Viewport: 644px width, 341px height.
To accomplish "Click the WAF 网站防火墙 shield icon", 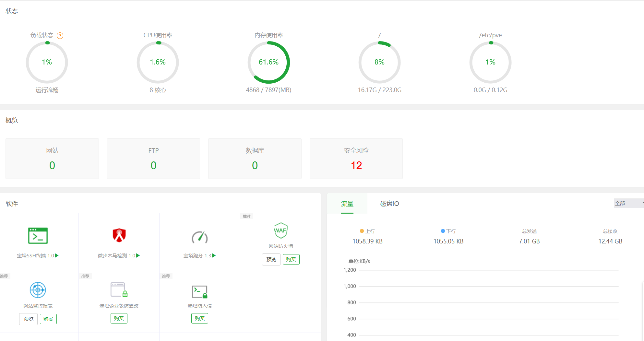I will pyautogui.click(x=280, y=230).
